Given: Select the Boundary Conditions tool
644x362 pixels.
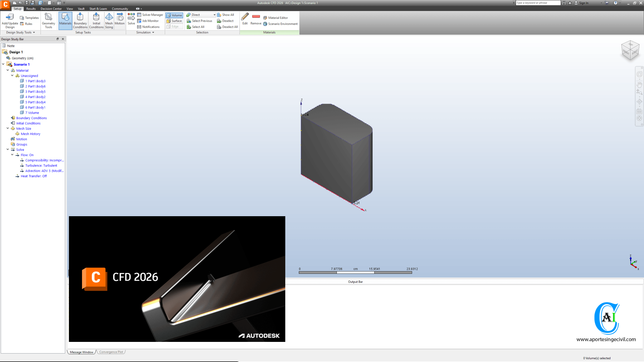Looking at the screenshot, I should point(80,20).
